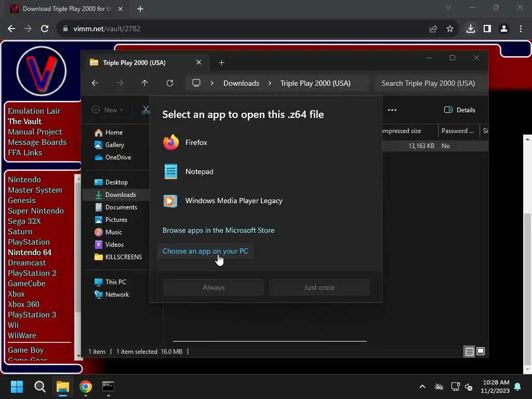
Task: Open the Windows Start menu
Action: tap(17, 387)
